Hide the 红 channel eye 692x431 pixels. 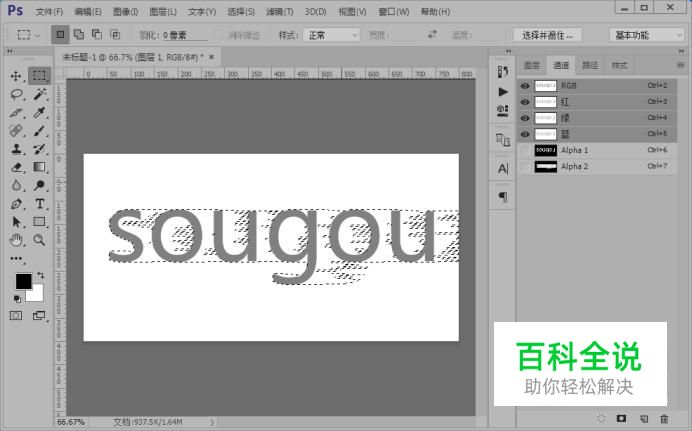tap(525, 102)
